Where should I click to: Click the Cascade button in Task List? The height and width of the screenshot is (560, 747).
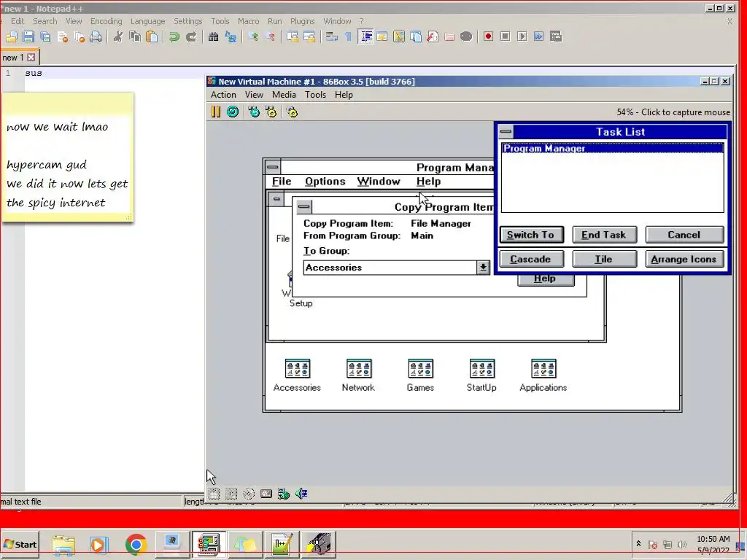point(531,259)
